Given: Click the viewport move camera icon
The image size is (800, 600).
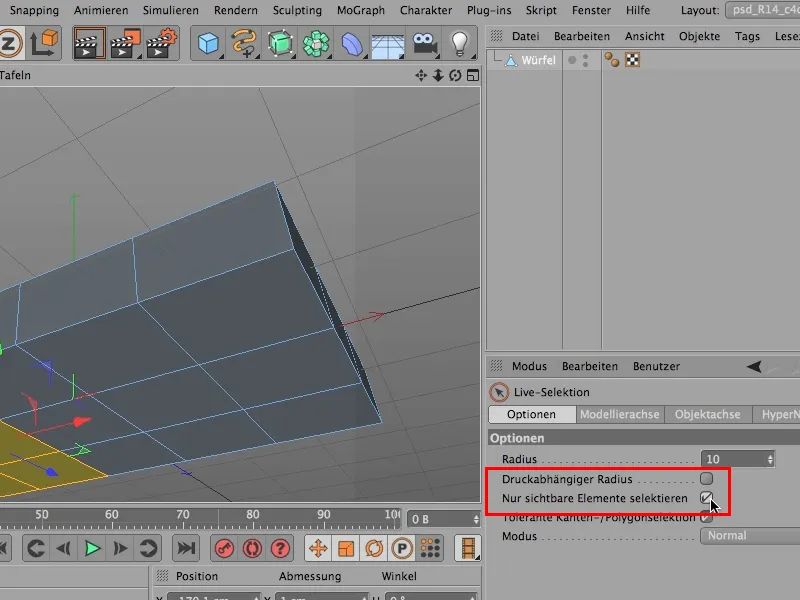Looking at the screenshot, I should pyautogui.click(x=420, y=76).
